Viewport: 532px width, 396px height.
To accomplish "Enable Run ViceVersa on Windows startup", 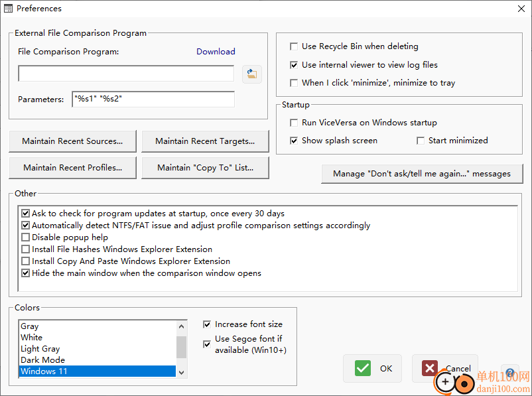I will (x=294, y=123).
